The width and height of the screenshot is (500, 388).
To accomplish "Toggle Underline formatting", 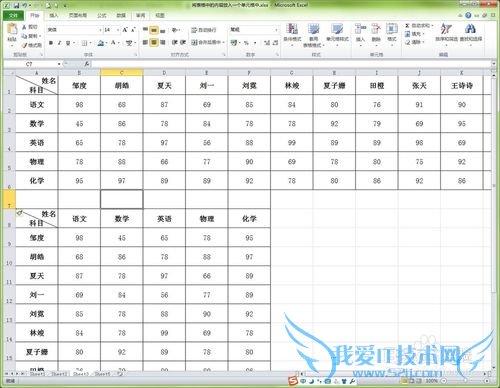I will pos(68,43).
